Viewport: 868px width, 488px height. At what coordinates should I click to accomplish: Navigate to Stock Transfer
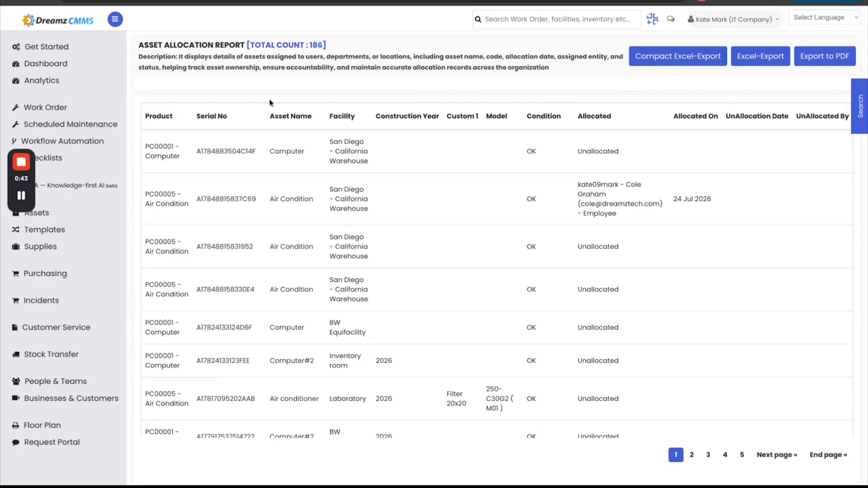[51, 354]
